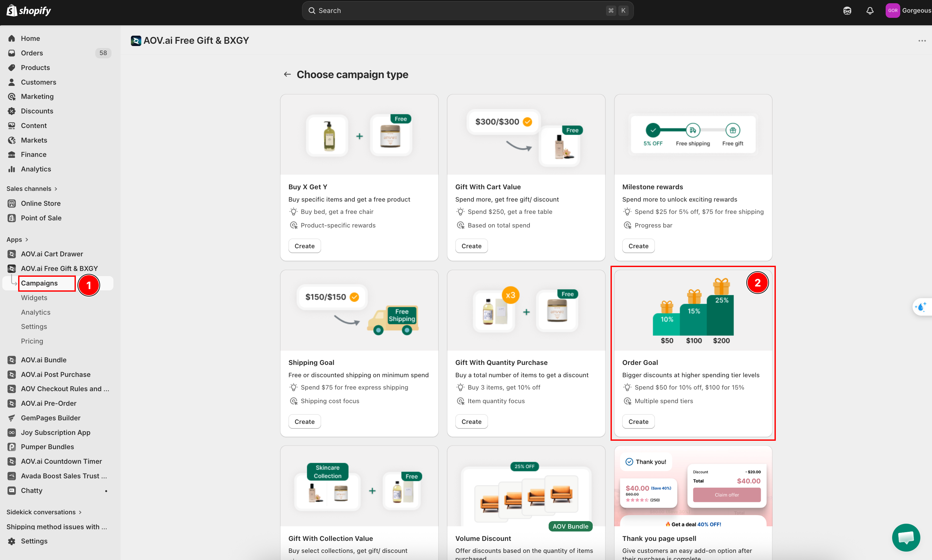Open the live chat bubble widget

tap(906, 537)
